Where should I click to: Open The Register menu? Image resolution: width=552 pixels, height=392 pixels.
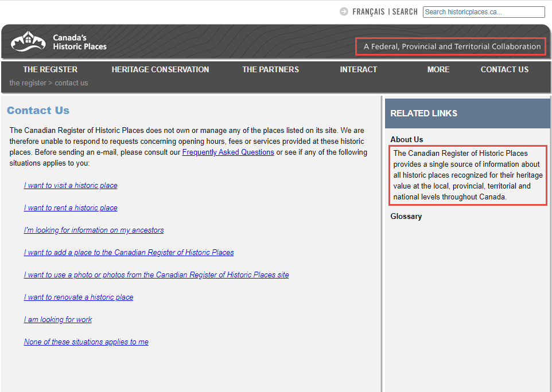[50, 69]
